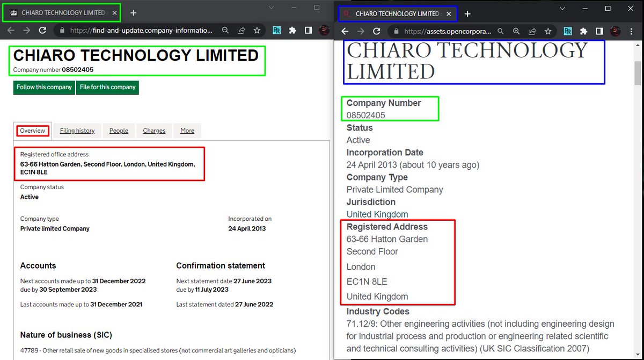Click the zoom magnifier in OpenCorporates address bar
The width and height of the screenshot is (644, 360).
pos(516,32)
